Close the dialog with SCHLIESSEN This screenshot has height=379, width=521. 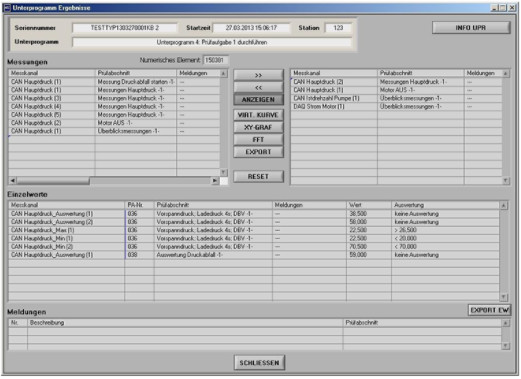(x=259, y=363)
